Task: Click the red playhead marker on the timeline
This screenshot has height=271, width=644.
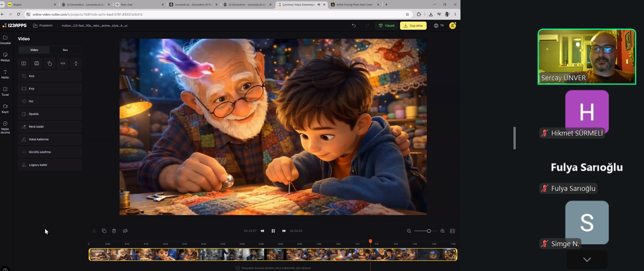Action: click(370, 241)
